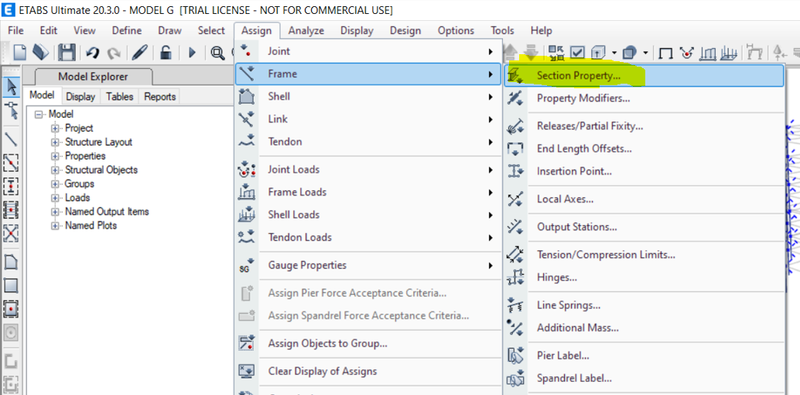Choose Insertion Point... menu entry

[x=644, y=171]
